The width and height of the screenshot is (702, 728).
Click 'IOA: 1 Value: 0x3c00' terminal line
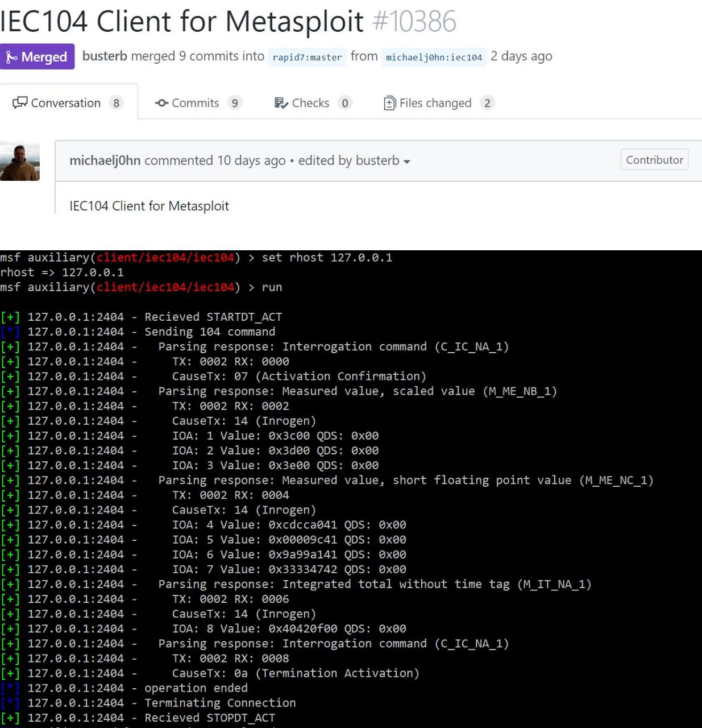(275, 436)
